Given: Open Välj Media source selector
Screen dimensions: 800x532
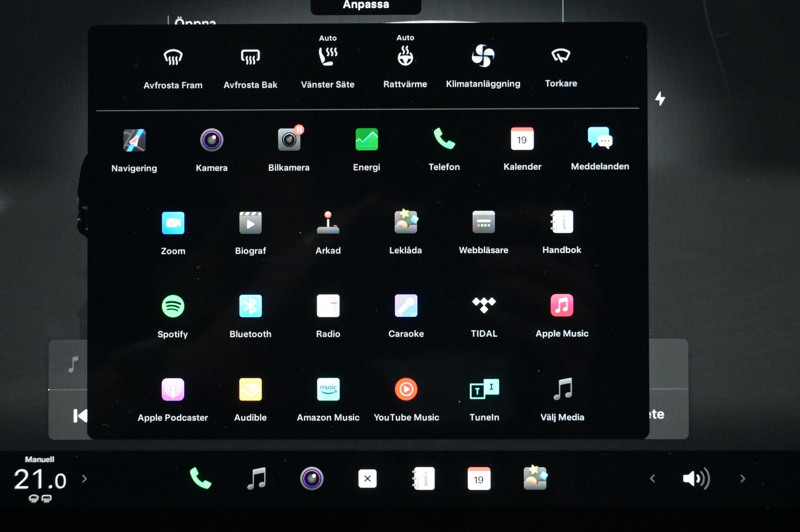Looking at the screenshot, I should (563, 389).
